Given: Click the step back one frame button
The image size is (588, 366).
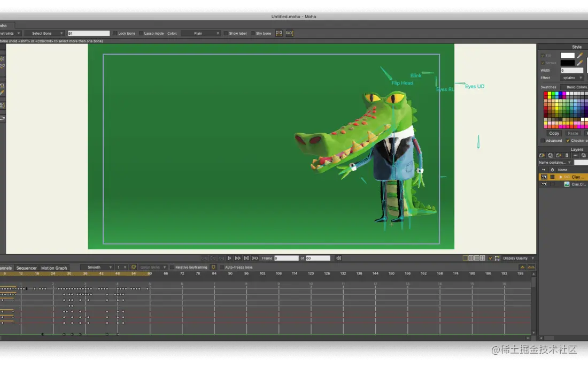Looking at the screenshot, I should coord(221,258).
